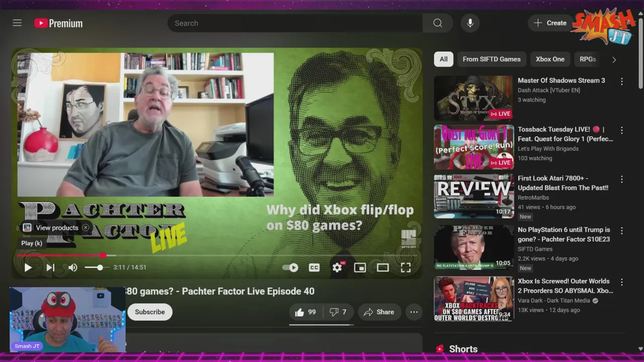Image resolution: width=644 pixels, height=362 pixels.
Task: Select the RPGs filter chip
Action: click(x=588, y=59)
